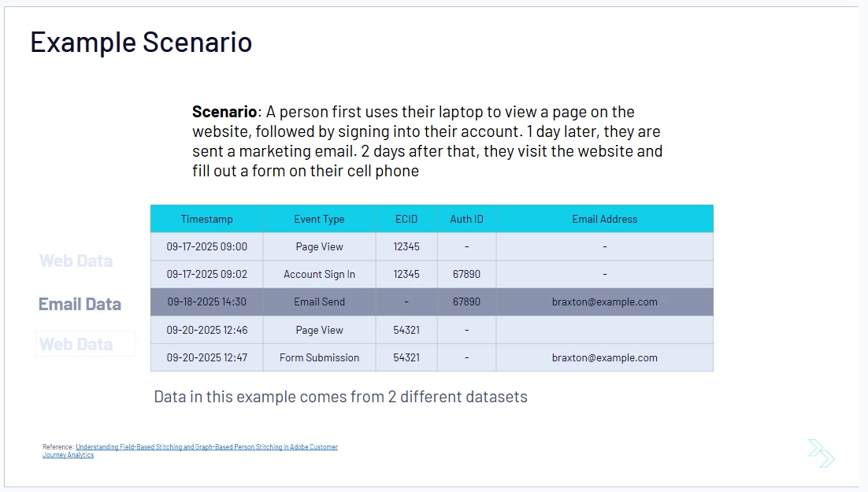Click braxton@example.com in Form Submission row

(604, 357)
